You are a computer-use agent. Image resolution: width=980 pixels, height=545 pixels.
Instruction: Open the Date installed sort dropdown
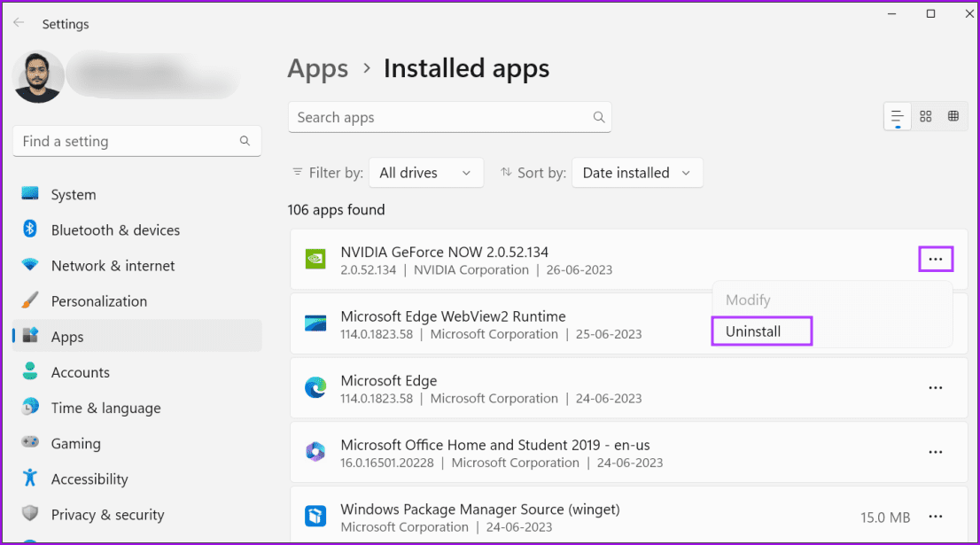pyautogui.click(x=636, y=173)
